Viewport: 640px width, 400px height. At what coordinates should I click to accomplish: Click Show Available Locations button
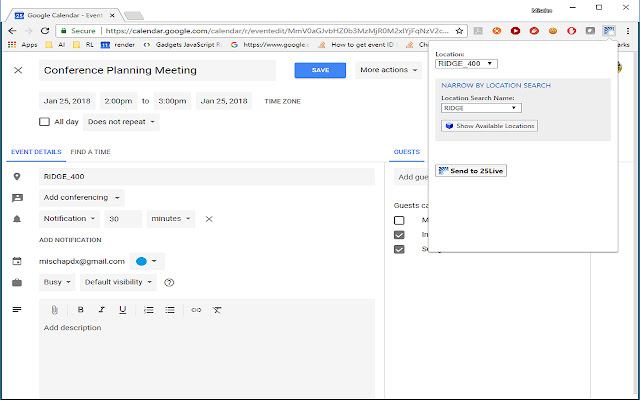point(489,126)
